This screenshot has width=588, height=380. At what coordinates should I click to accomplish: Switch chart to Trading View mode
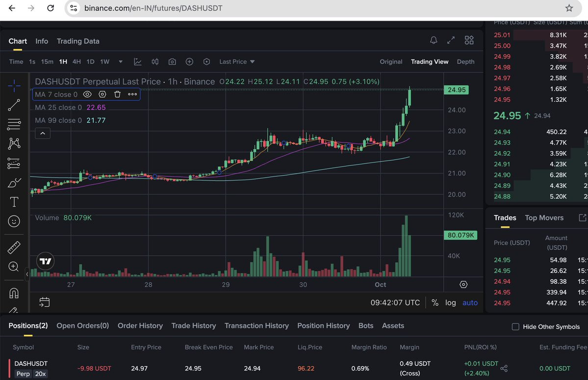[430, 61]
